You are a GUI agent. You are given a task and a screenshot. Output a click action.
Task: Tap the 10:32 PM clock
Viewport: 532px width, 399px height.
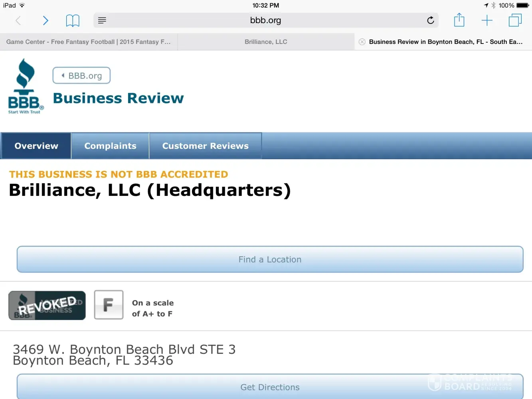click(266, 5)
